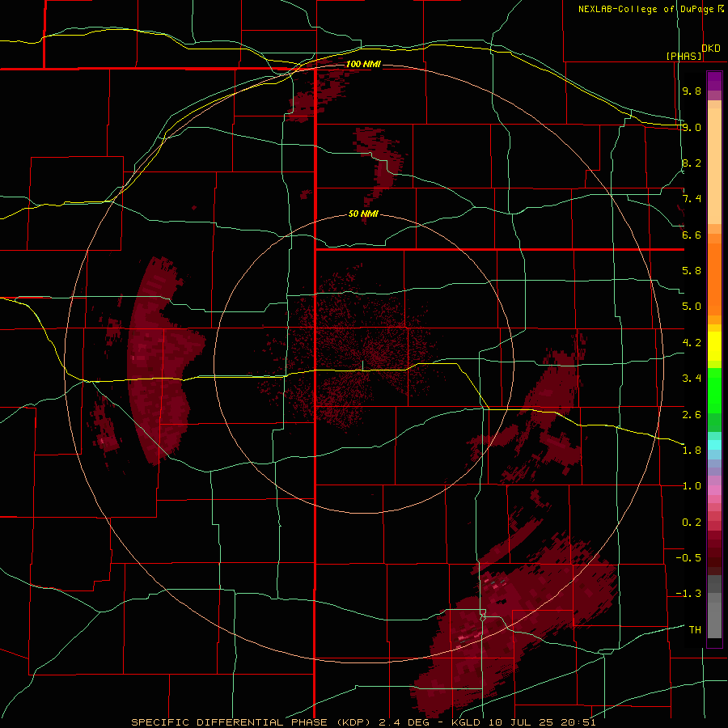Click the 10 JUL 25 date text
This screenshot has width=728, height=728.
click(519, 722)
